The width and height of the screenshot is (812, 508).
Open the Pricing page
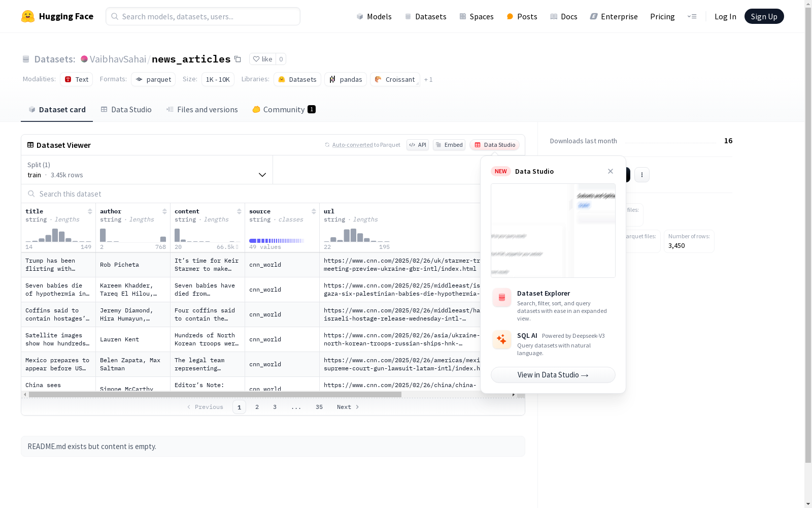[x=662, y=17]
